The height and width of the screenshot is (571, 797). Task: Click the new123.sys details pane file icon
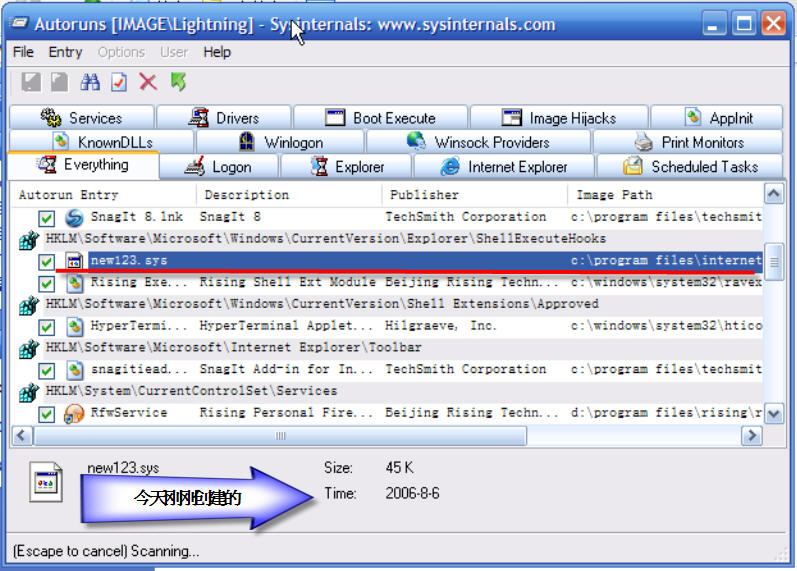point(46,482)
